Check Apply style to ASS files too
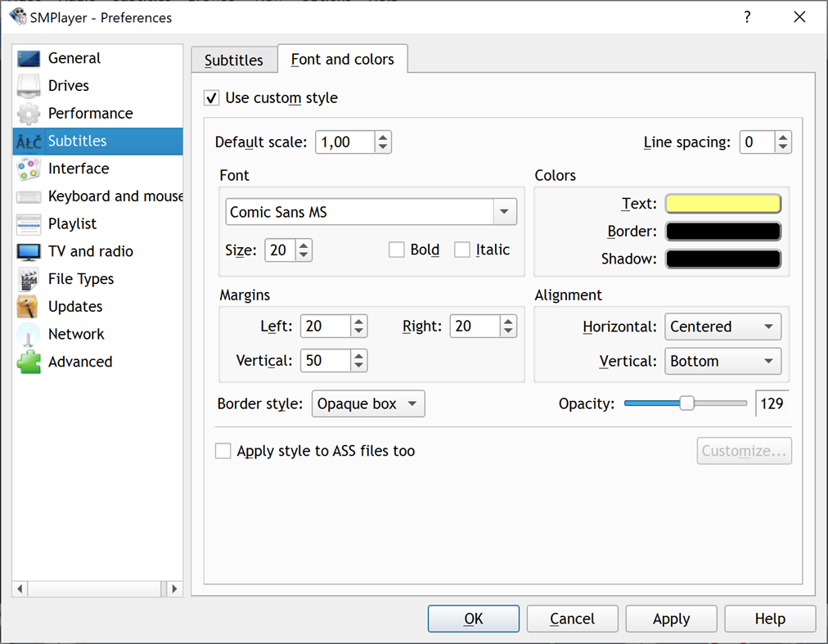The image size is (828, 644). click(223, 451)
